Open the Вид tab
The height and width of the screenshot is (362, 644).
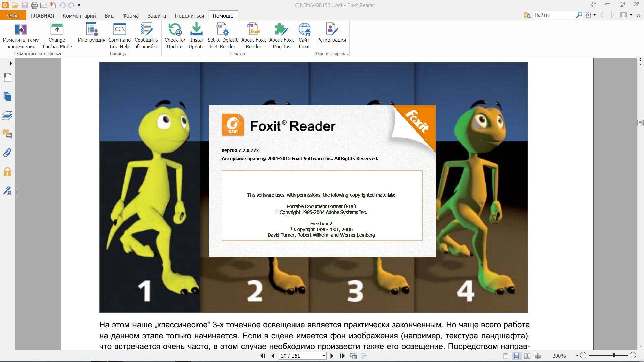(x=109, y=16)
